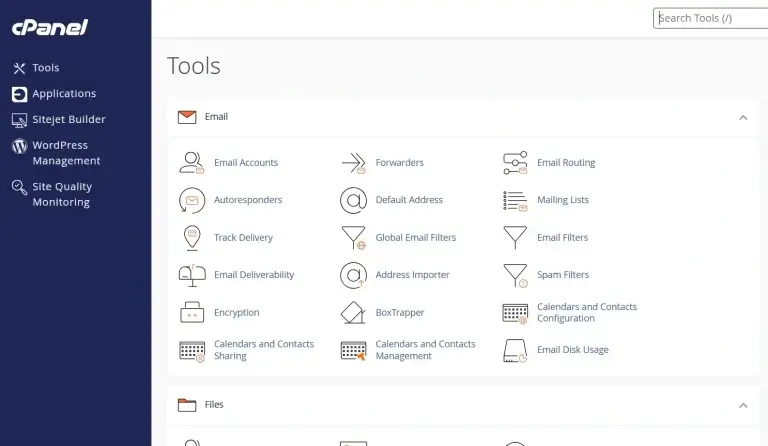The width and height of the screenshot is (768, 446).
Task: Click the Search Tools input field
Action: point(710,18)
